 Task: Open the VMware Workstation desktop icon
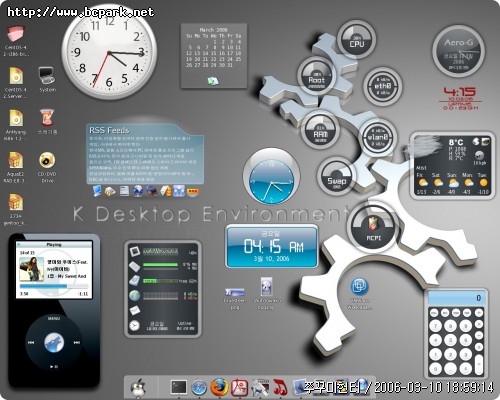click(359, 286)
